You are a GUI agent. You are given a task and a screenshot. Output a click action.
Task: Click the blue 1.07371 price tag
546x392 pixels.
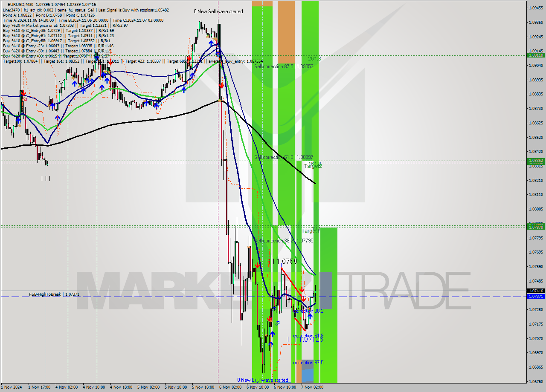click(536, 296)
